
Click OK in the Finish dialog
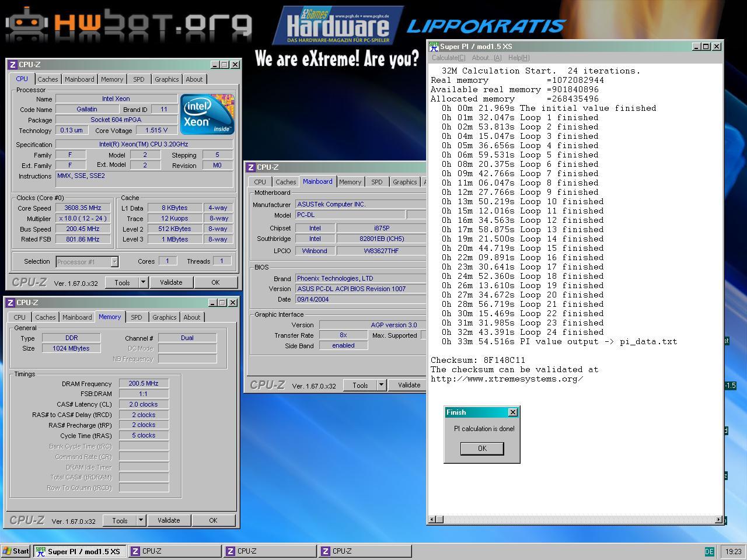point(482,448)
